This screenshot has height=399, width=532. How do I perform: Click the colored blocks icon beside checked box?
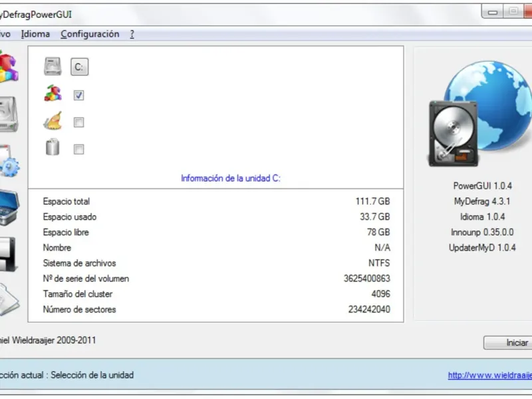point(53,93)
